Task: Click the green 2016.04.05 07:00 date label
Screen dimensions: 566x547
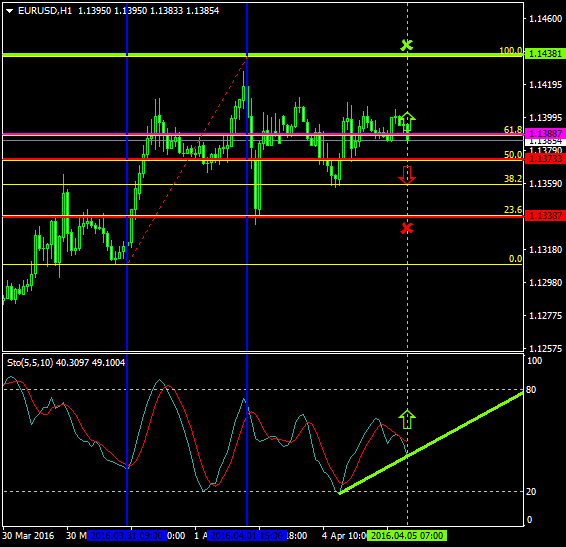Action: click(407, 535)
